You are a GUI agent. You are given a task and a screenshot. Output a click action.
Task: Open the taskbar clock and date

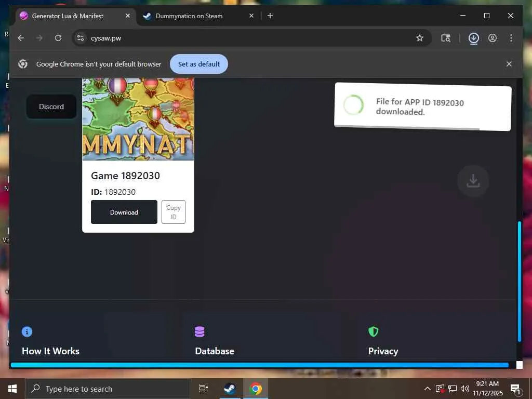[x=487, y=389]
